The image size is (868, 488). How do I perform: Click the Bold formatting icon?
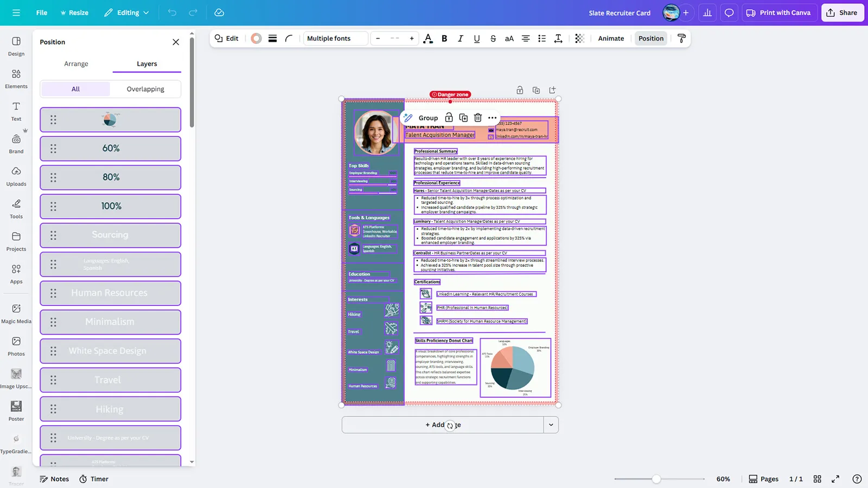pos(444,38)
